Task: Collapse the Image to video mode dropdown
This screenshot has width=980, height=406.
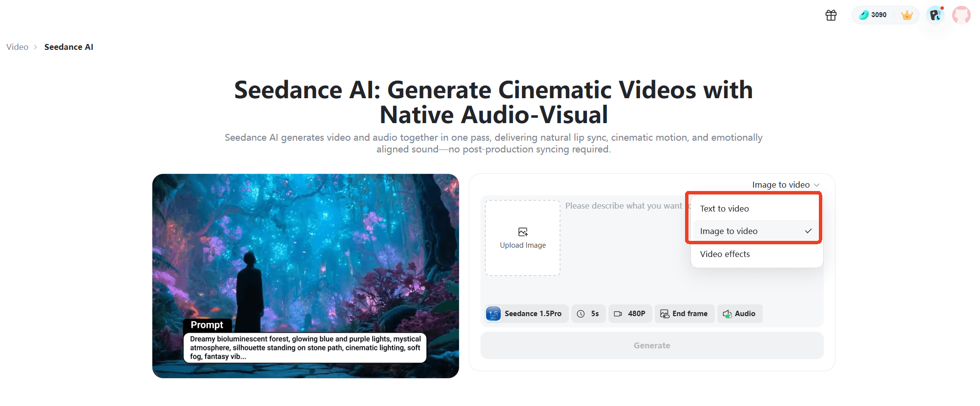Action: (x=785, y=185)
